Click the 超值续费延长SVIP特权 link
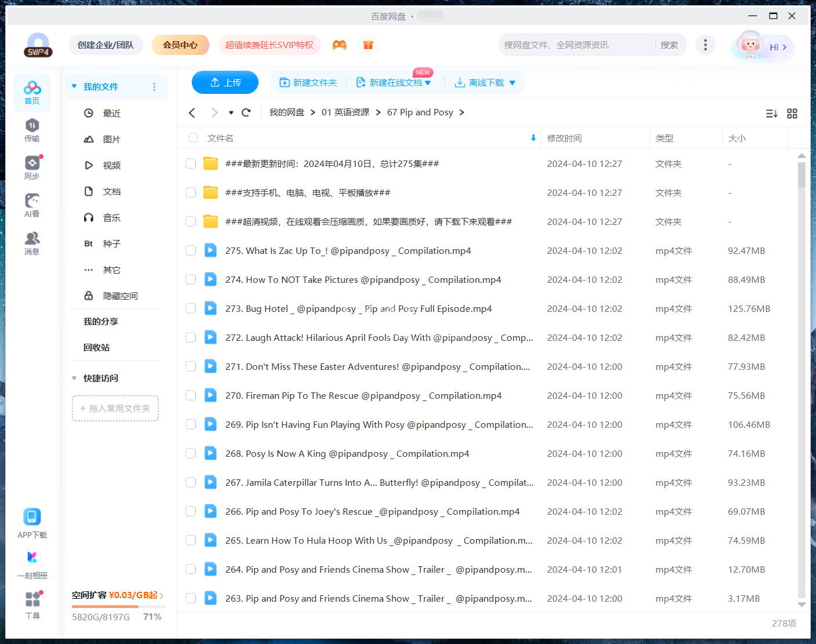Screen dimensions: 816x644 click(x=269, y=45)
